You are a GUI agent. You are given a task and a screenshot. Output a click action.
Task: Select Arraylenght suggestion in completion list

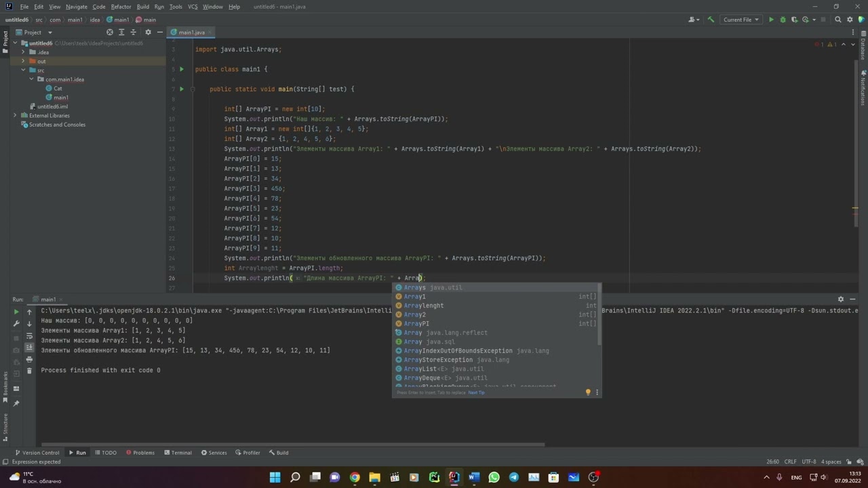click(497, 306)
